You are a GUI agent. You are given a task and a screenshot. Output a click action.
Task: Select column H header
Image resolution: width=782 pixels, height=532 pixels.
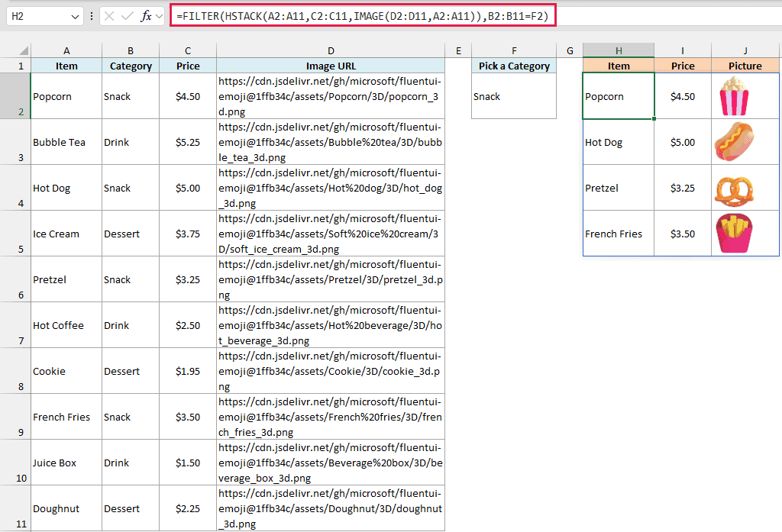(x=619, y=50)
